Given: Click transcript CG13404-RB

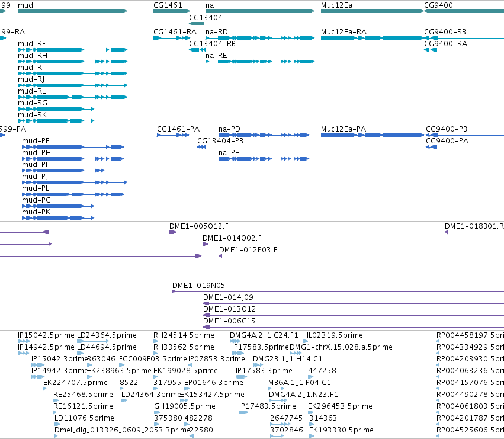Looking at the screenshot, I should click(x=197, y=50).
